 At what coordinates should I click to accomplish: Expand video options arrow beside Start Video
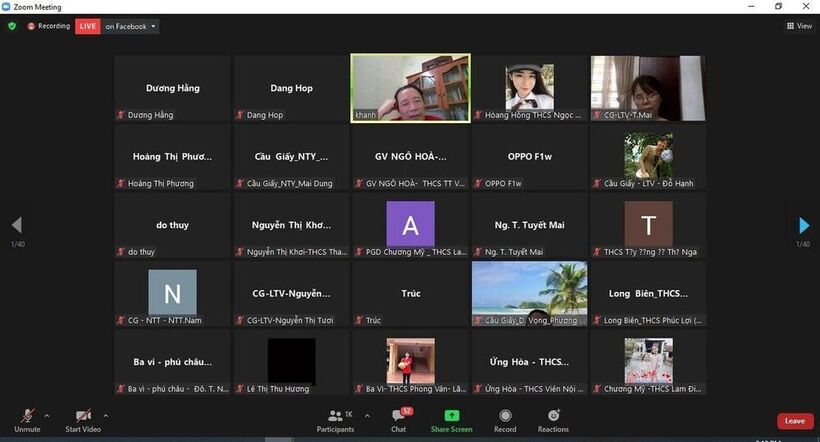[x=105, y=415]
